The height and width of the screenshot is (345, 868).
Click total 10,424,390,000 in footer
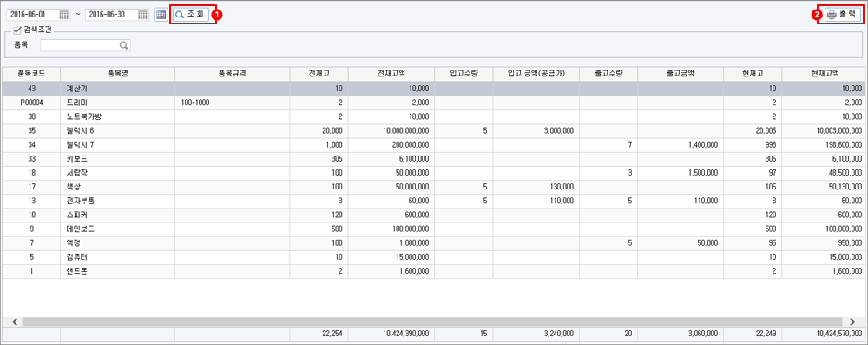click(391, 334)
